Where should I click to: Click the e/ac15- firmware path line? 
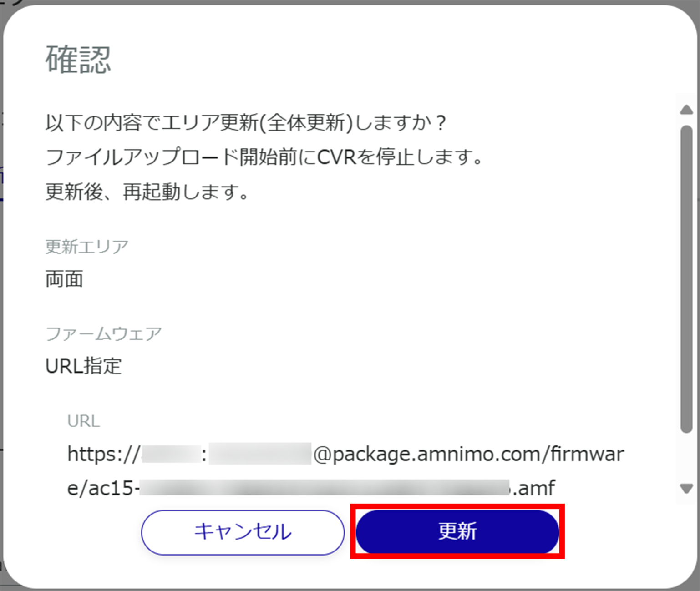pos(311,488)
